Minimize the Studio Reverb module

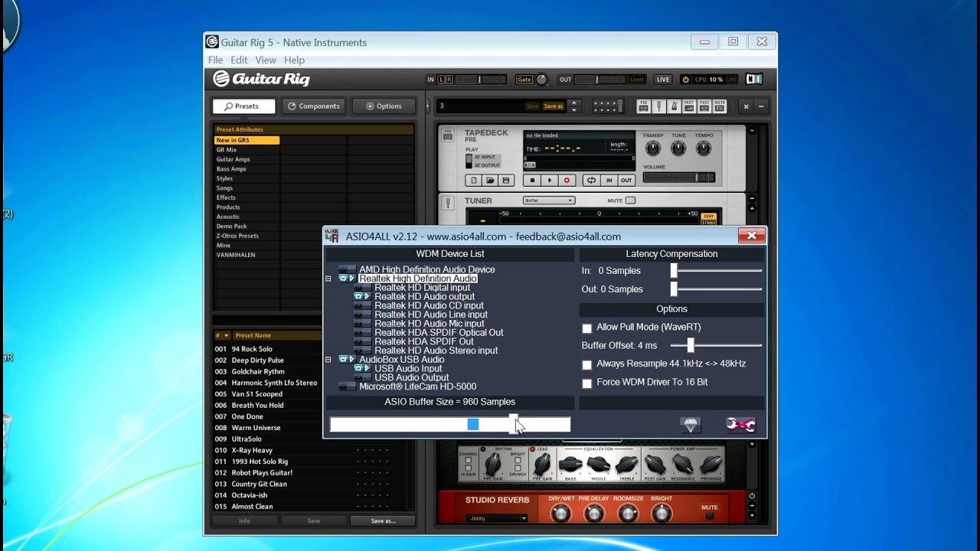click(x=752, y=507)
